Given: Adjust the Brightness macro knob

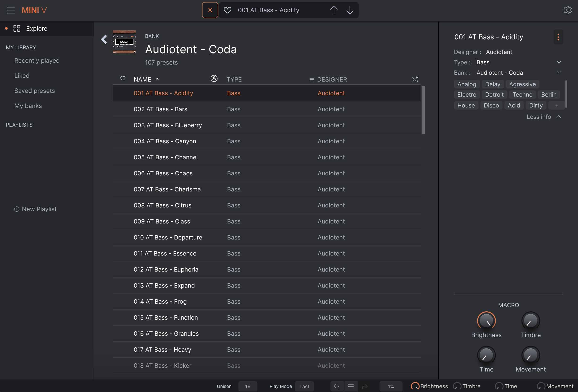Looking at the screenshot, I should [x=486, y=321].
